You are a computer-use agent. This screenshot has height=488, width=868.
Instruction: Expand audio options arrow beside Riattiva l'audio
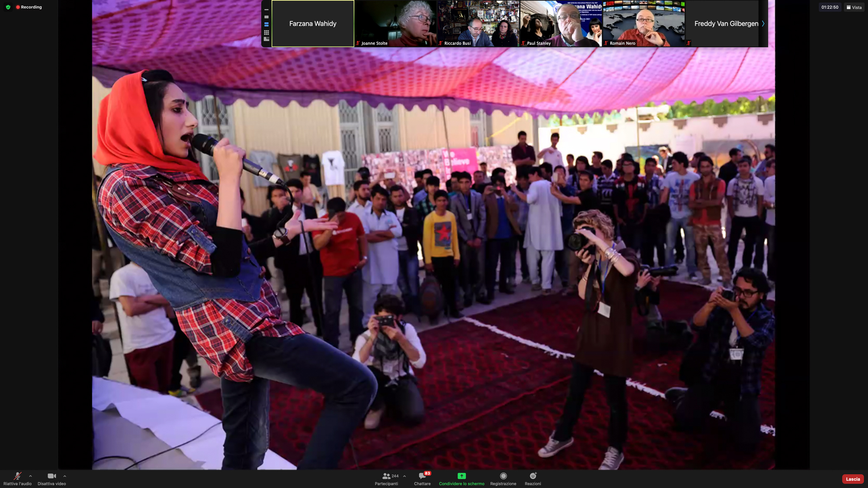[x=30, y=476]
